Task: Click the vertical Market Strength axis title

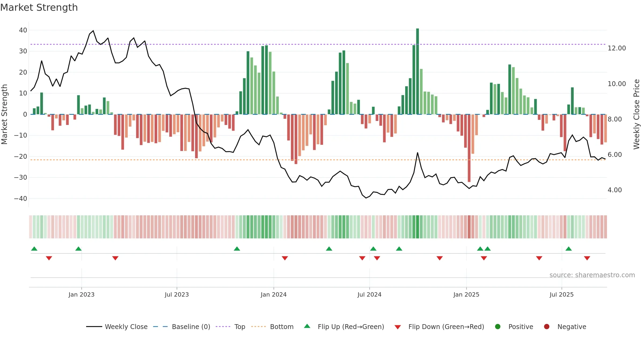Action: (x=4, y=114)
